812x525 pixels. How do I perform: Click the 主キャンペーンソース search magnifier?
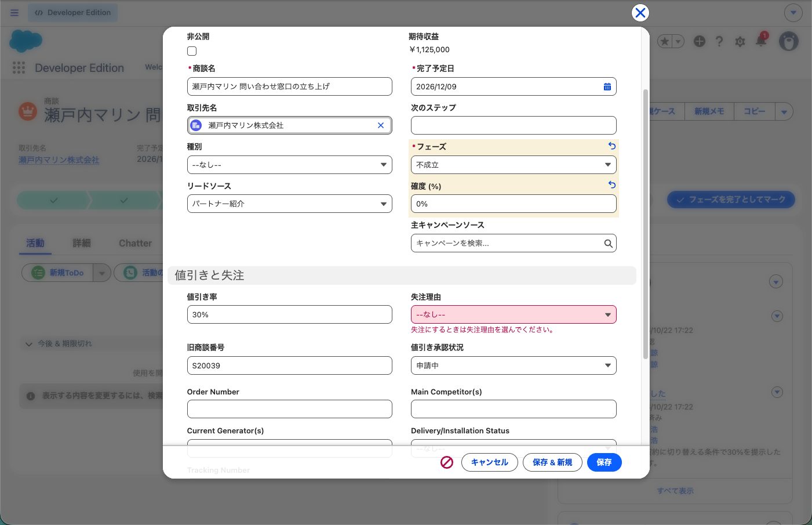coord(608,244)
